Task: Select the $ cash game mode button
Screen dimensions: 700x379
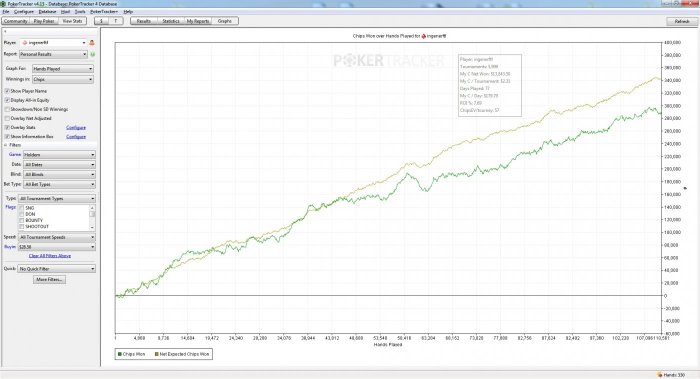Action: (x=101, y=21)
